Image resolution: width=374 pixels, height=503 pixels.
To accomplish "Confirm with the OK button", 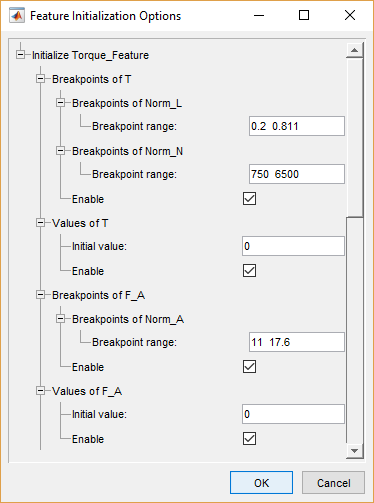I will pyautogui.click(x=261, y=483).
